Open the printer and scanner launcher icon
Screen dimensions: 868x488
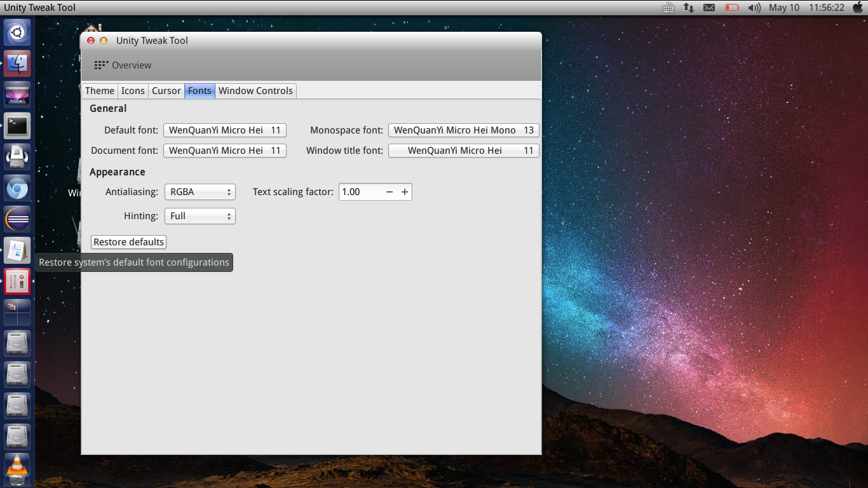pos(17,156)
